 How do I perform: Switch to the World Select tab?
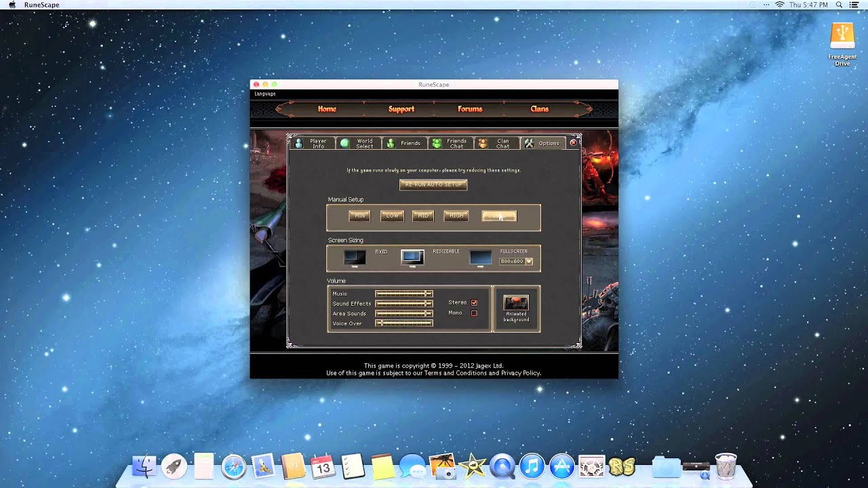point(359,143)
